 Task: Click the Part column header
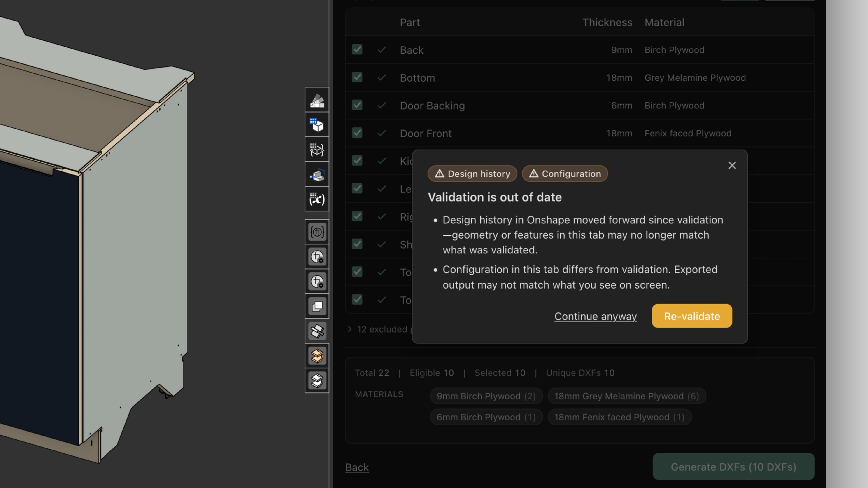(410, 22)
